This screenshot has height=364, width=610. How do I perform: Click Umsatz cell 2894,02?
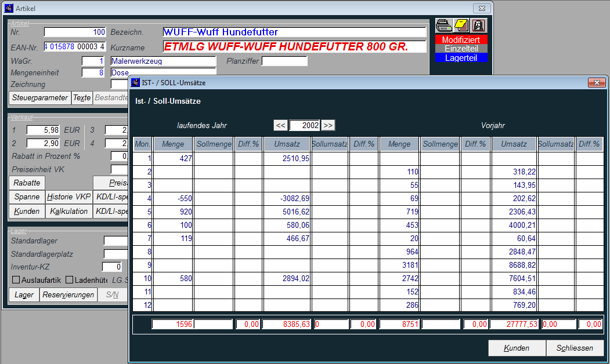tap(287, 279)
